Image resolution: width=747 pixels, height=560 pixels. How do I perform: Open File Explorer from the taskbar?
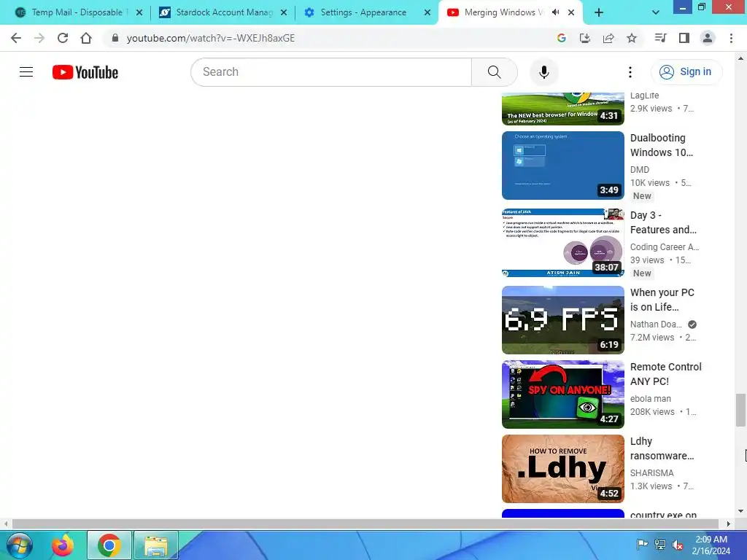[x=156, y=545]
